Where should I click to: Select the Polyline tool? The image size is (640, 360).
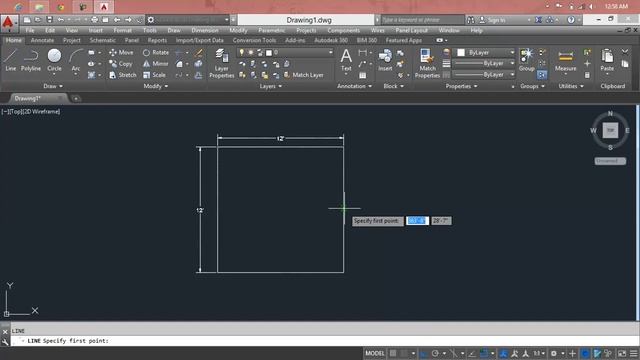[31, 60]
